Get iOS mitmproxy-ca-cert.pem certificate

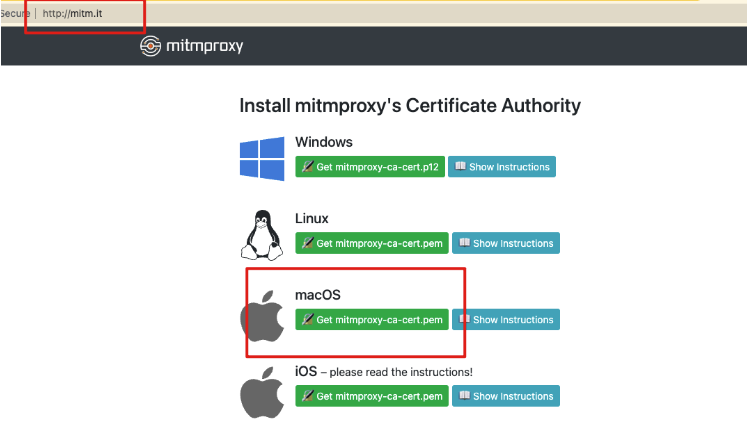click(372, 396)
